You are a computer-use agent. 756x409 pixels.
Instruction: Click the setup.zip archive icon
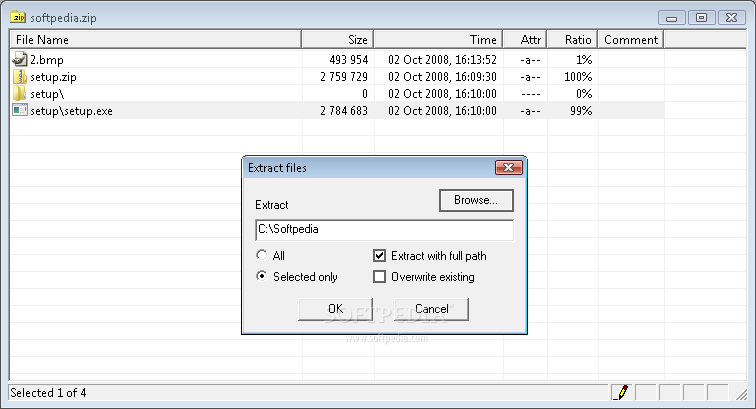click(19, 77)
